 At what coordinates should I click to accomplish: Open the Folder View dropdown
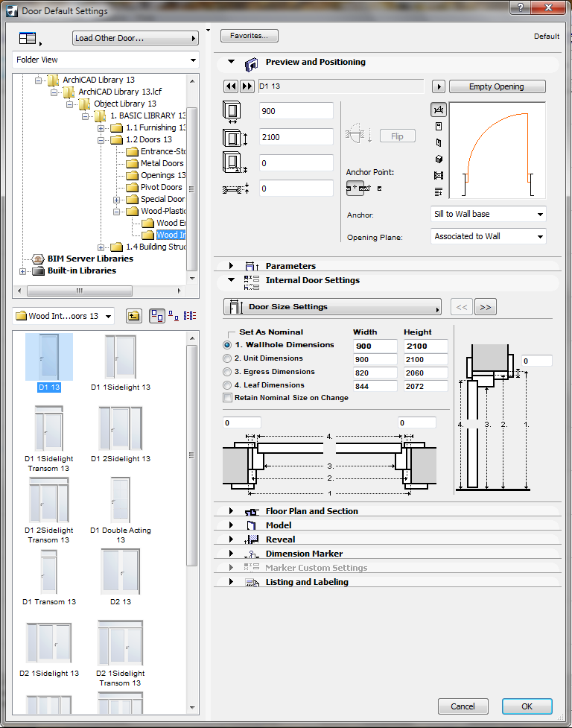point(106,60)
